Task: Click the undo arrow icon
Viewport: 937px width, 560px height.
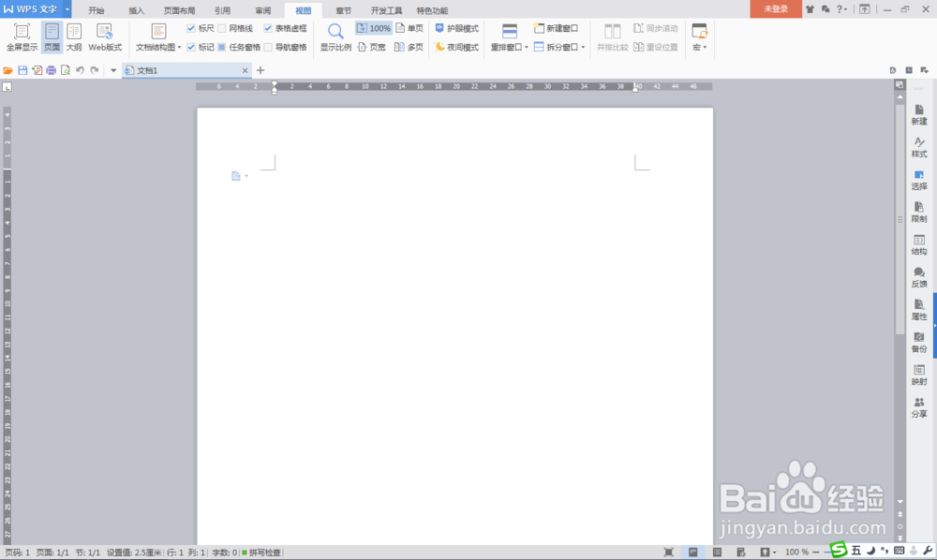Action: (80, 70)
